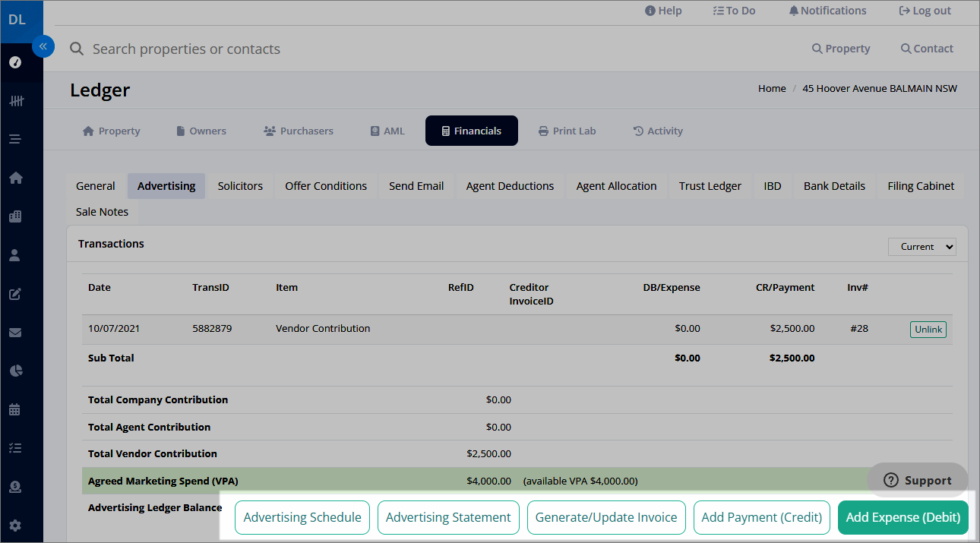The image size is (980, 543).
Task: Click invoice number #28
Action: coord(859,329)
